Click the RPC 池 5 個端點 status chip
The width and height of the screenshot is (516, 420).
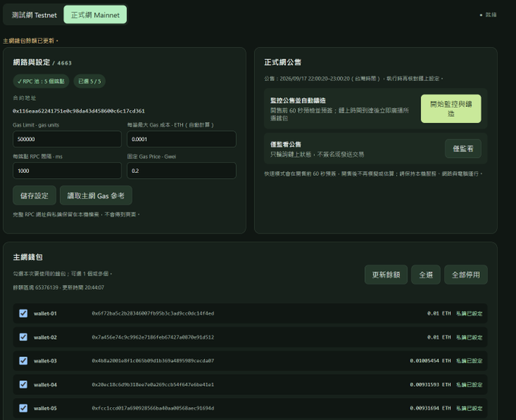click(x=41, y=81)
